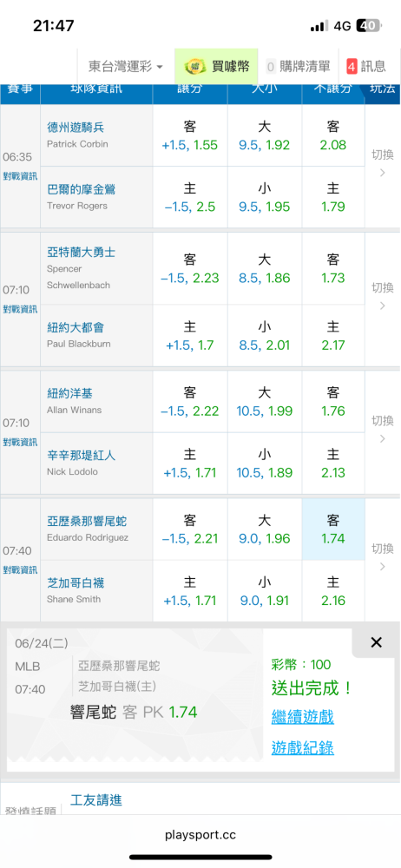This screenshot has width=401, height=868.
Task: Open 購牌清單 purchase list
Action: [298, 67]
